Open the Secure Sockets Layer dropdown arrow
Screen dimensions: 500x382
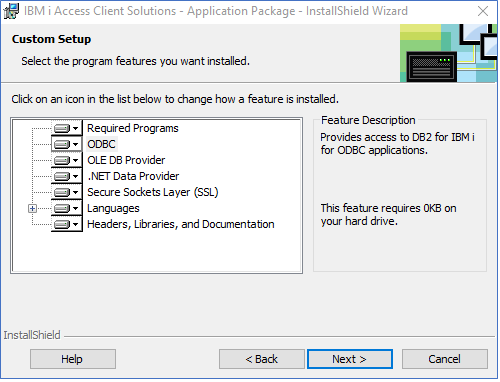pos(76,193)
